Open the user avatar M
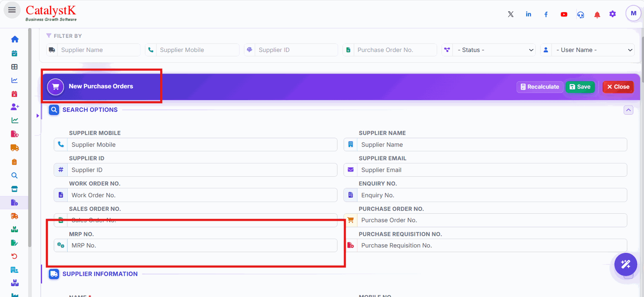Screen dimensions: 644x297 pos(634,13)
